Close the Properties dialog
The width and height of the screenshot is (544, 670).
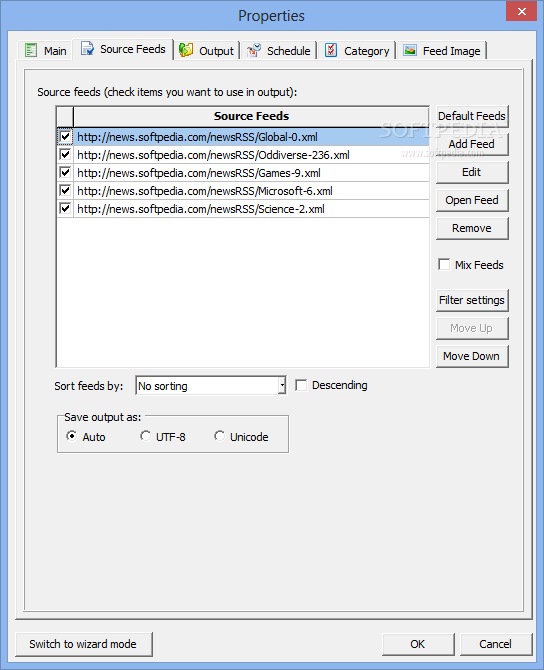[x=521, y=11]
